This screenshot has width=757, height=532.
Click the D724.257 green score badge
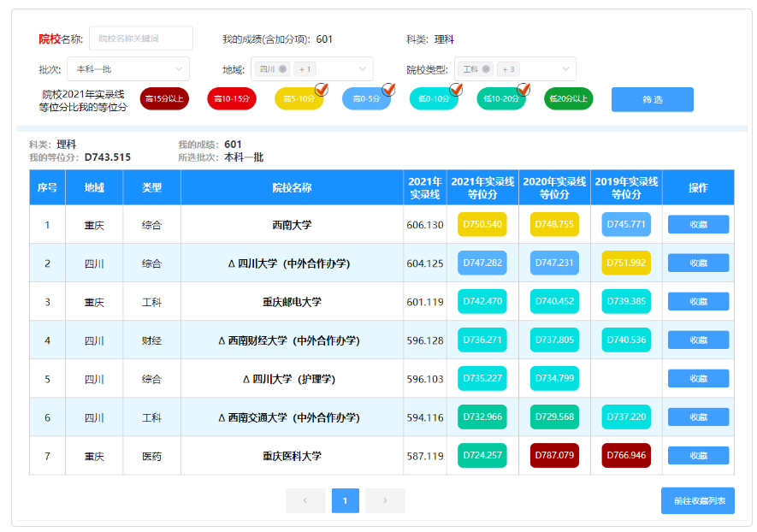pos(482,455)
